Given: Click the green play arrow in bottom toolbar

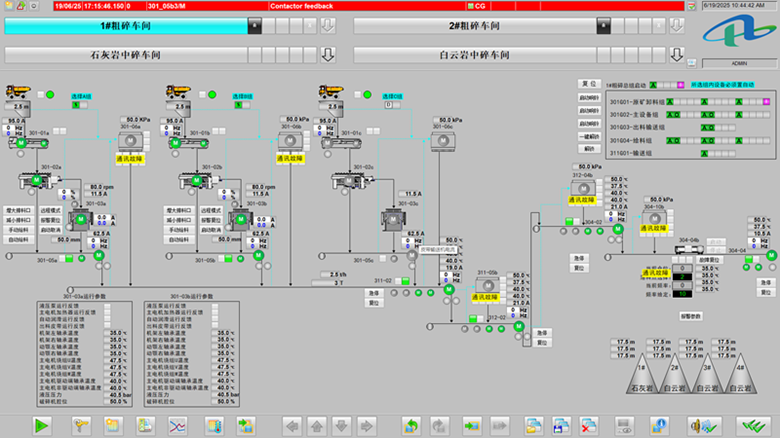Looking at the screenshot, I should tap(41, 426).
